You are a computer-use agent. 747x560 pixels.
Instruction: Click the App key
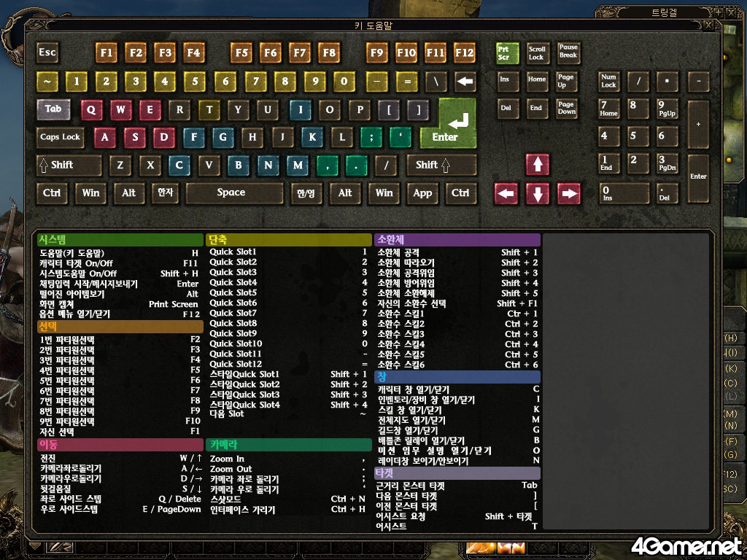point(422,193)
